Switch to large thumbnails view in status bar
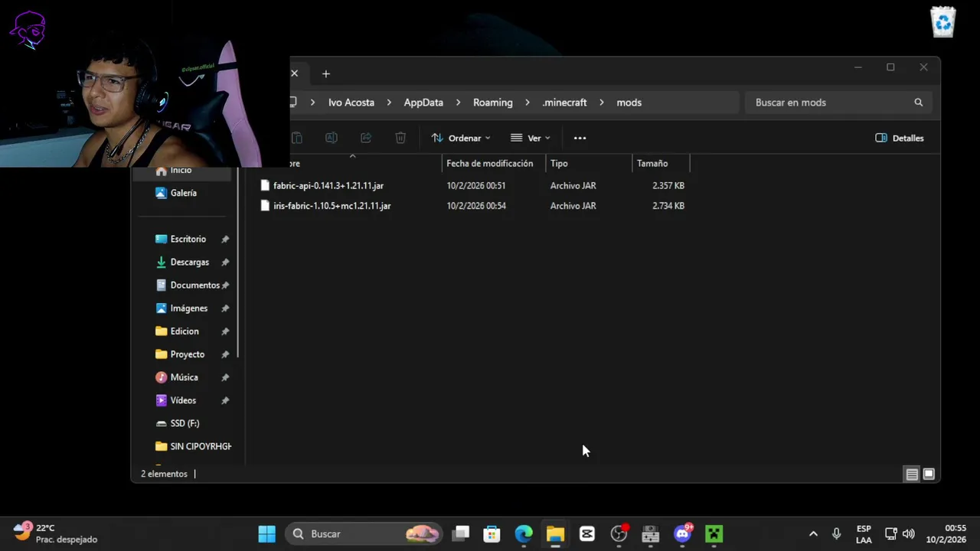Image resolution: width=980 pixels, height=551 pixels. click(929, 474)
